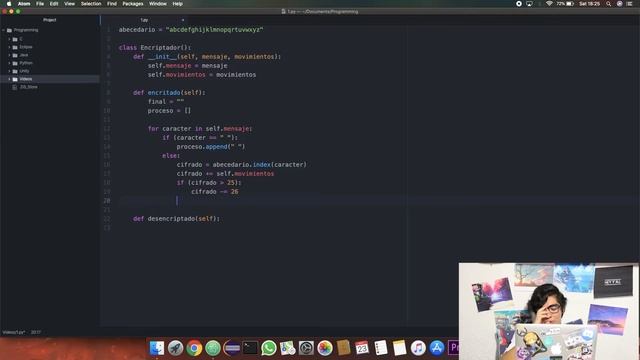The height and width of the screenshot is (360, 640).
Task: Click line number 20 in the gutter
Action: (107, 201)
